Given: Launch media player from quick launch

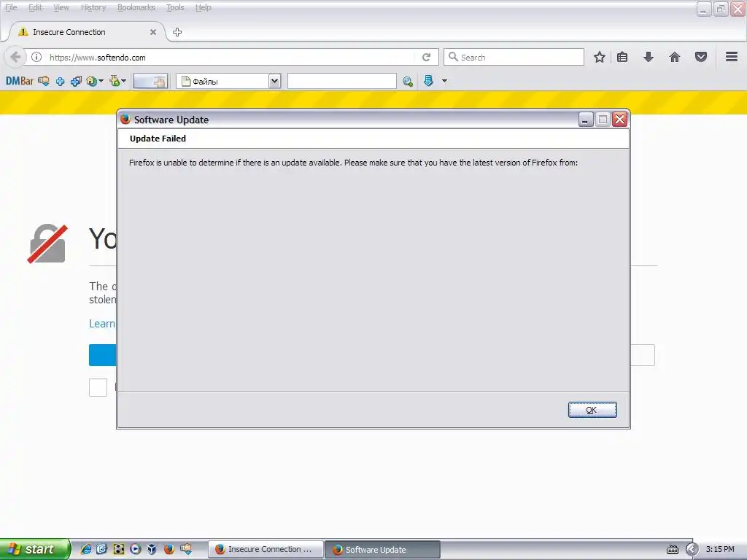Looking at the screenshot, I should (135, 549).
